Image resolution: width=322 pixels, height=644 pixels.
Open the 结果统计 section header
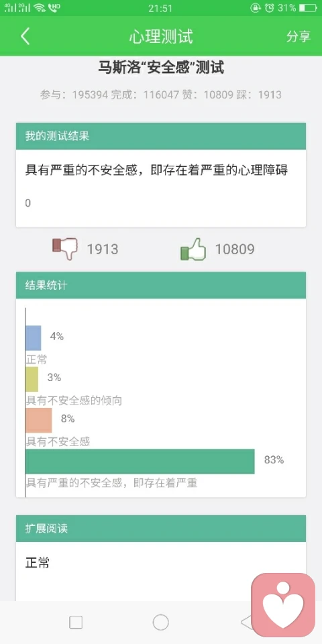(x=161, y=285)
